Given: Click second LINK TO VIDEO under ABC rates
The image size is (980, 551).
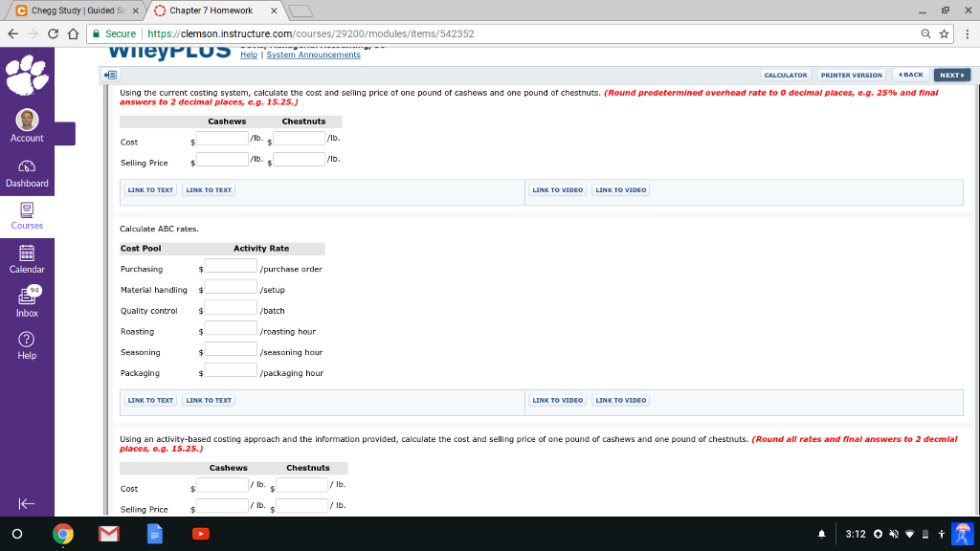Looking at the screenshot, I should coord(620,401).
